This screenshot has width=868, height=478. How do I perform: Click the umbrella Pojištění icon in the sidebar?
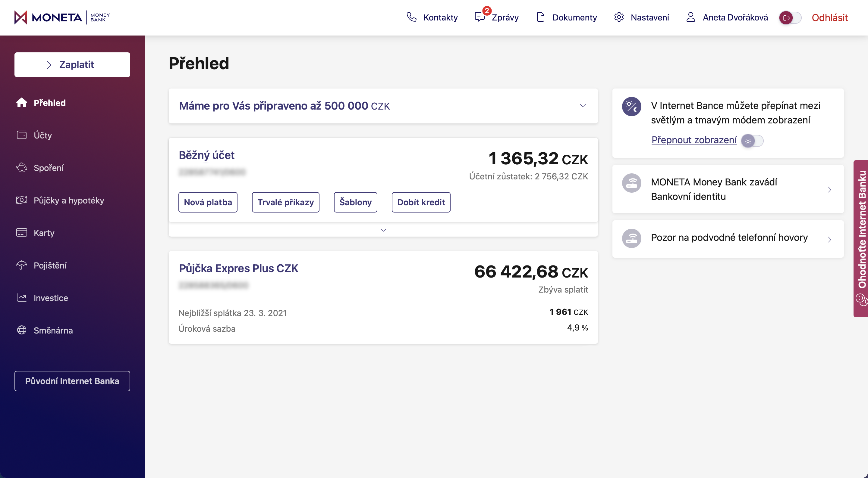point(22,265)
